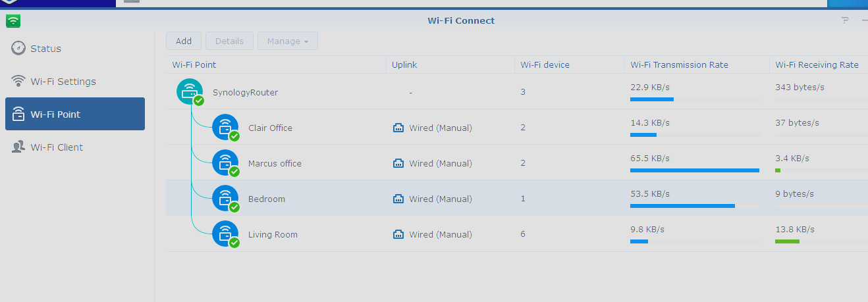Viewport: 868px width, 302px height.
Task: Click the Bedroom Wi-Fi point icon
Action: [225, 198]
